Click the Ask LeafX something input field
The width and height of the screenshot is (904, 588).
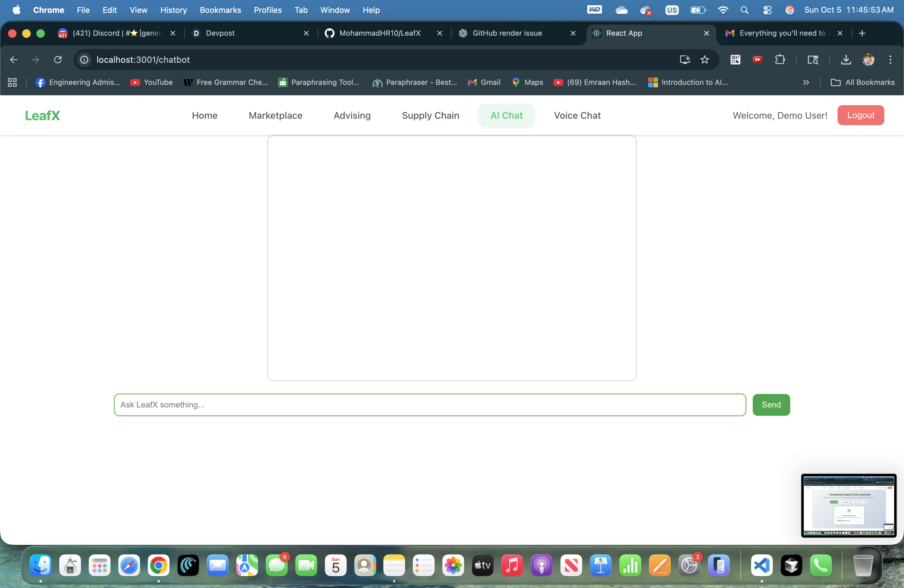[430, 404]
